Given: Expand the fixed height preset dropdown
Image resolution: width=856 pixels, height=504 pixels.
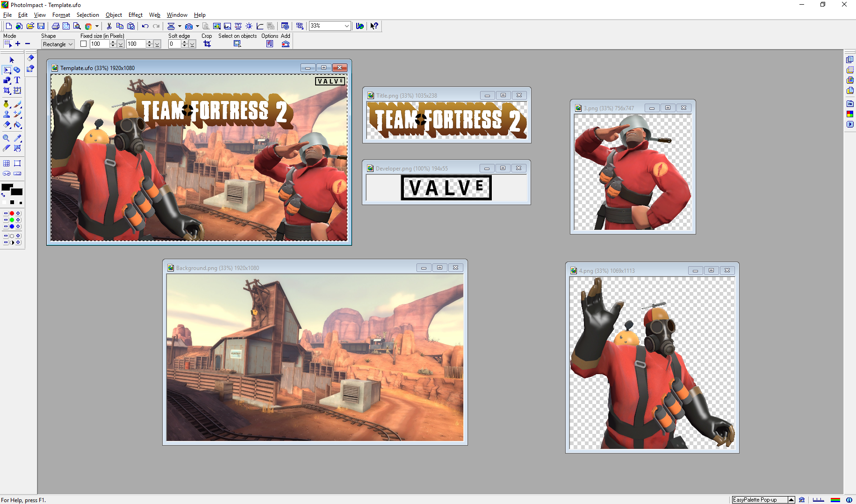Looking at the screenshot, I should click(x=157, y=44).
